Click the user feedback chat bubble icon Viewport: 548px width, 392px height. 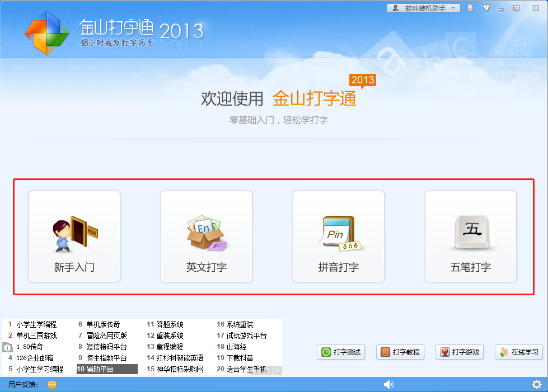click(52, 385)
